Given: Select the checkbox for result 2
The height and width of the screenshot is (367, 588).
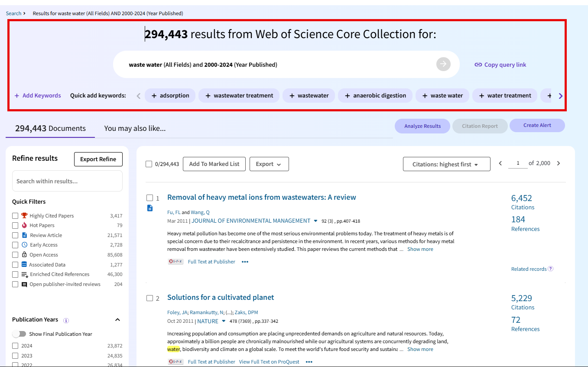Looking at the screenshot, I should pyautogui.click(x=150, y=298).
